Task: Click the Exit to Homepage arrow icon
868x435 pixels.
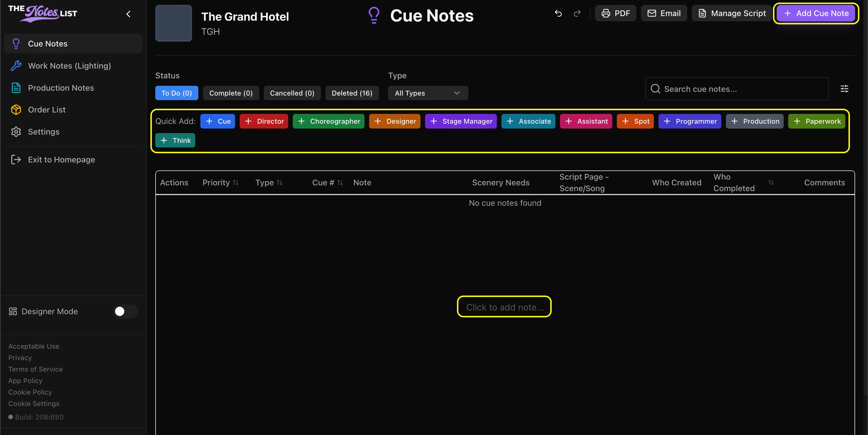Action: click(16, 159)
